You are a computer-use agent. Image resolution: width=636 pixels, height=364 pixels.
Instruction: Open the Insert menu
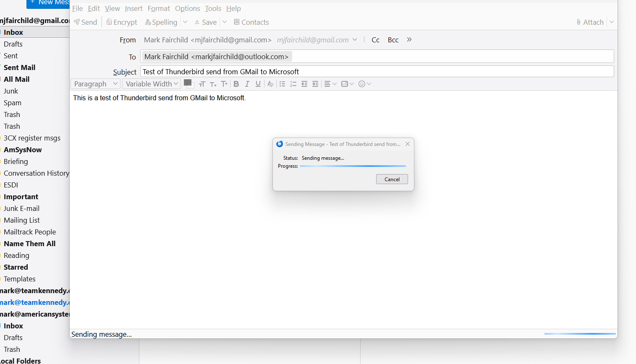point(134,8)
